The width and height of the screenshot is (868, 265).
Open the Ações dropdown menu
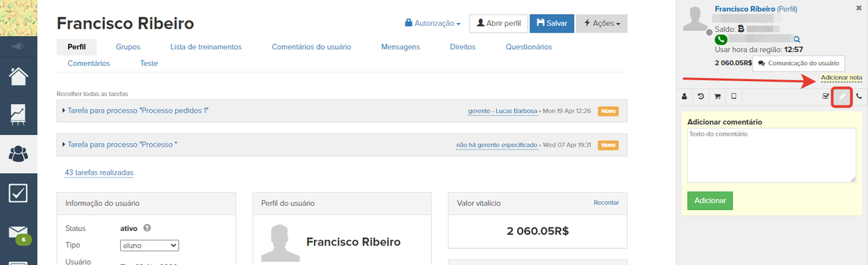(x=602, y=23)
